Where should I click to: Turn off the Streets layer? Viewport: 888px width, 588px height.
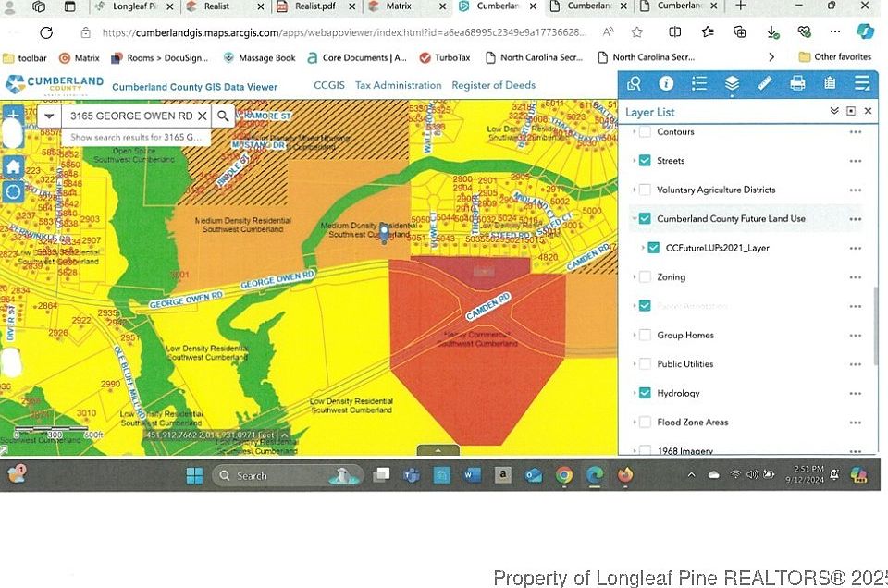[x=645, y=161]
